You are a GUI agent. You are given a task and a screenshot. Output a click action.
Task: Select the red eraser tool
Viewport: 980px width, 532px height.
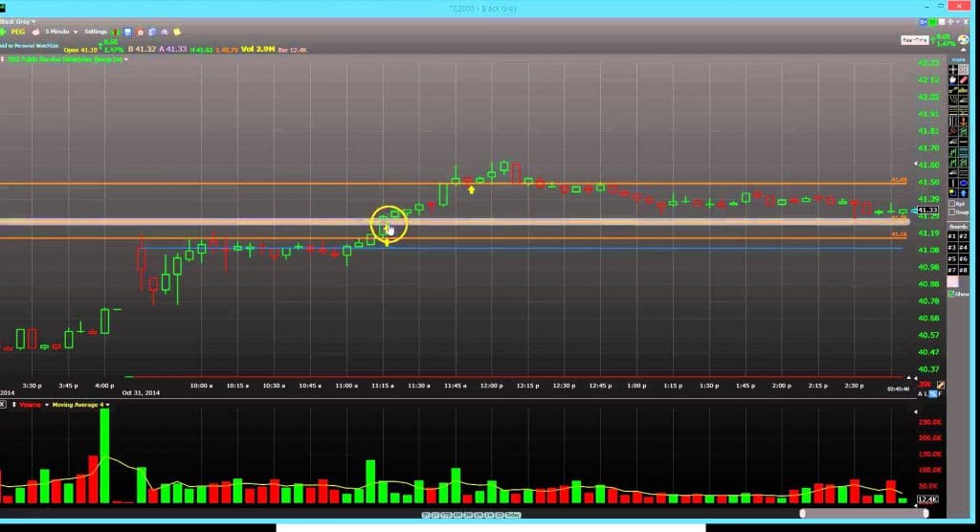963,80
